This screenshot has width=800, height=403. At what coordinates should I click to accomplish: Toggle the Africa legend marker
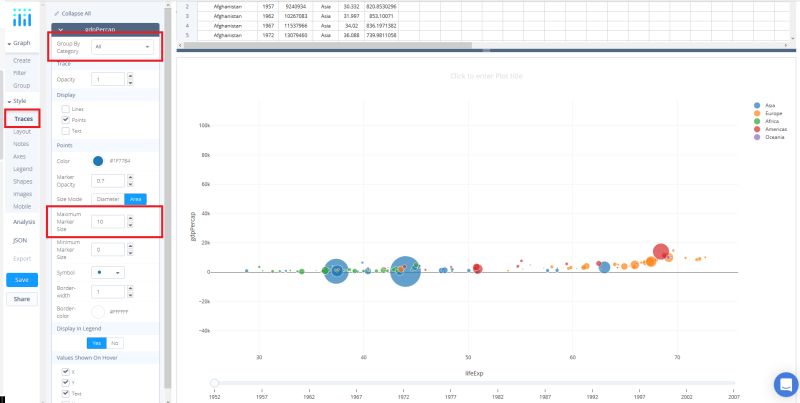point(757,121)
